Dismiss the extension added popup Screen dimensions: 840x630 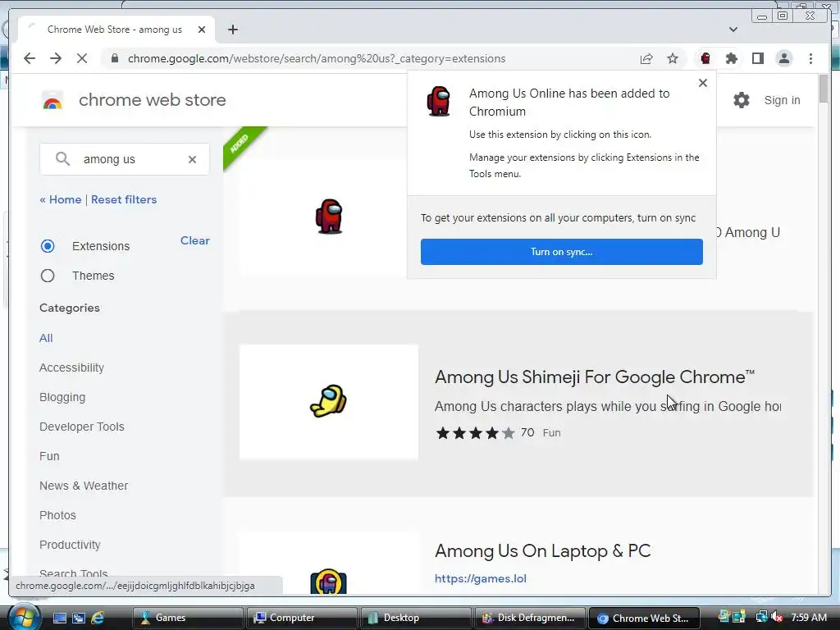tap(703, 83)
